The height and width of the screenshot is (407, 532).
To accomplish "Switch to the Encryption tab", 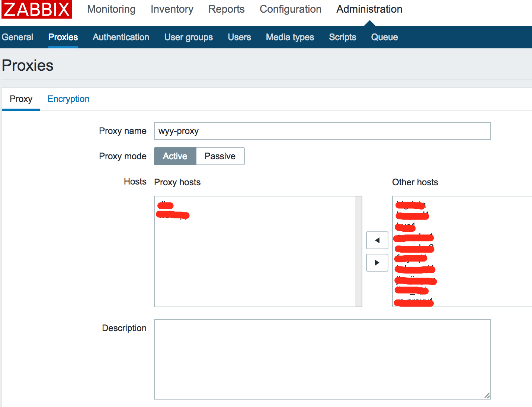I will pos(68,99).
